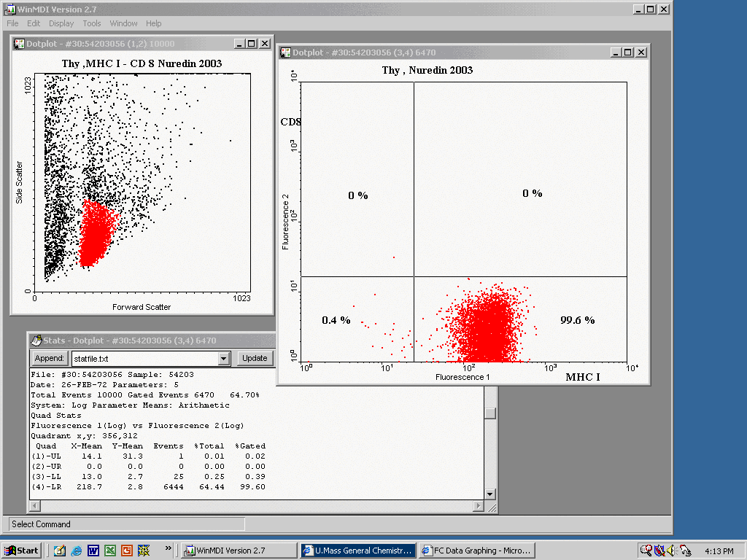Click the icon of the Fluorescence Dotplot window
The image size is (747, 560).
(285, 52)
